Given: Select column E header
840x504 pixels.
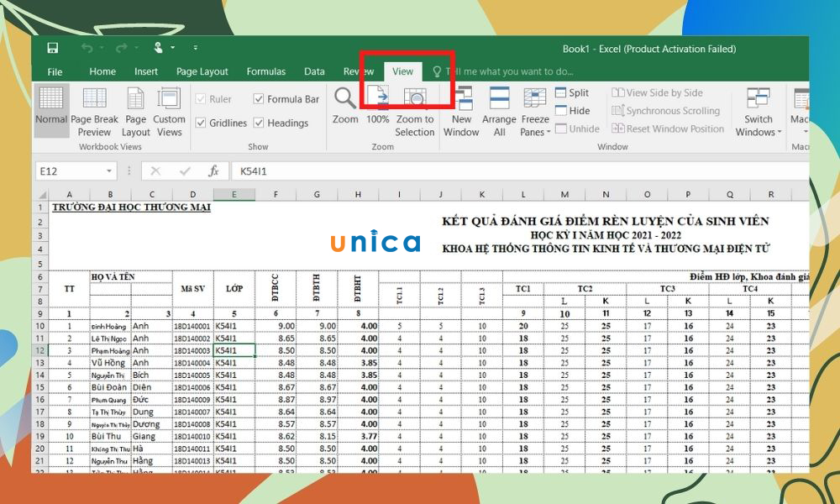Looking at the screenshot, I should click(x=234, y=195).
